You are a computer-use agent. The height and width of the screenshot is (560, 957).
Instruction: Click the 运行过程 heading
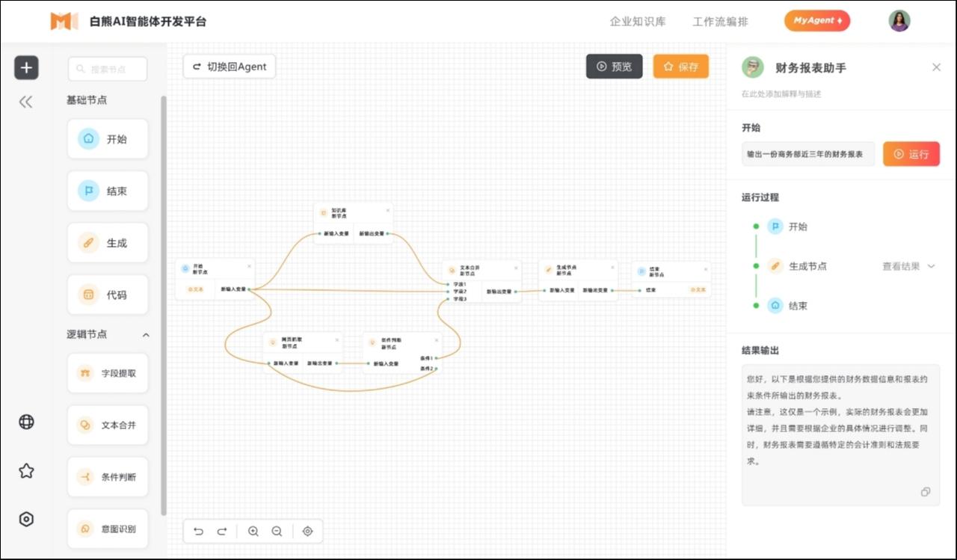[x=760, y=197]
